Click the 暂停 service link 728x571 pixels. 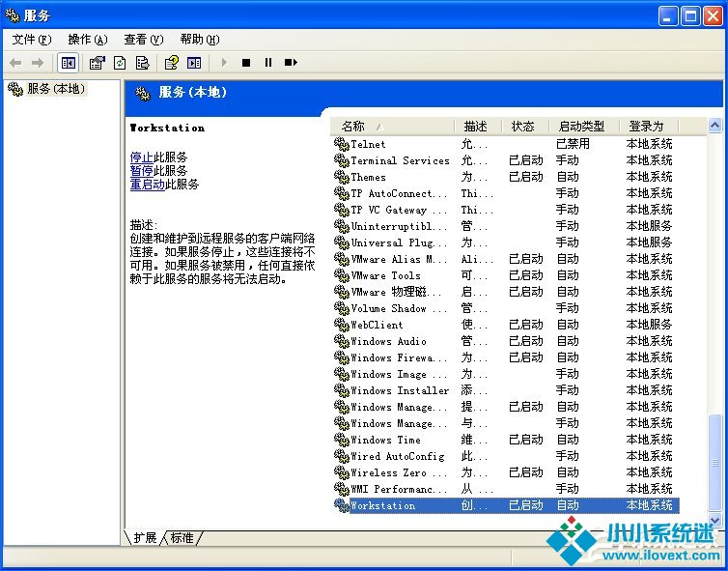click(142, 170)
